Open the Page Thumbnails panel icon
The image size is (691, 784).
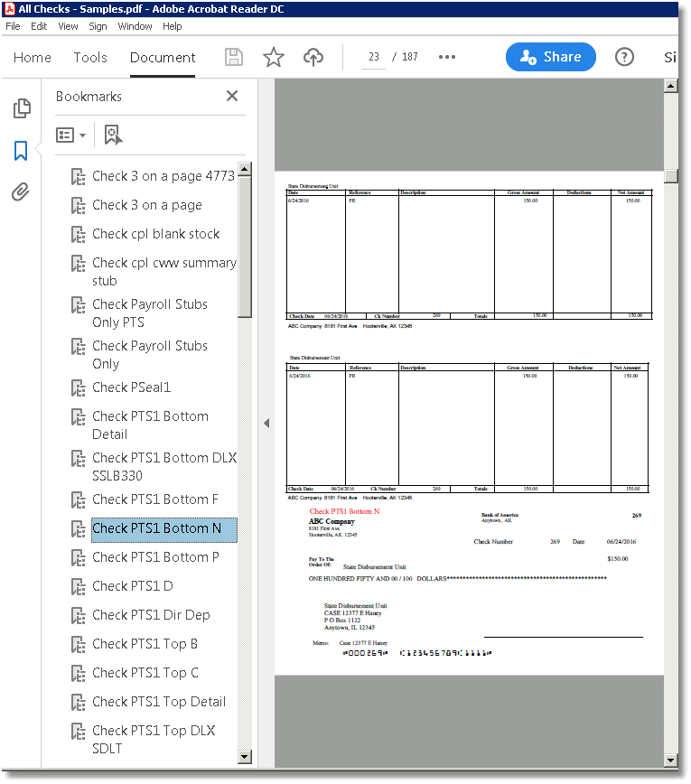pyautogui.click(x=22, y=108)
